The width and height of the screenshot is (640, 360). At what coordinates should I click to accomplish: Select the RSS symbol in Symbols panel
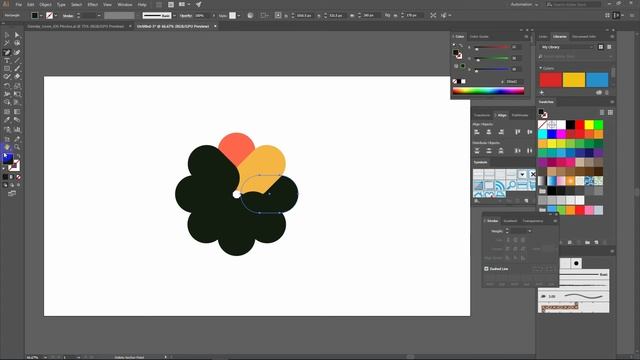(x=499, y=186)
